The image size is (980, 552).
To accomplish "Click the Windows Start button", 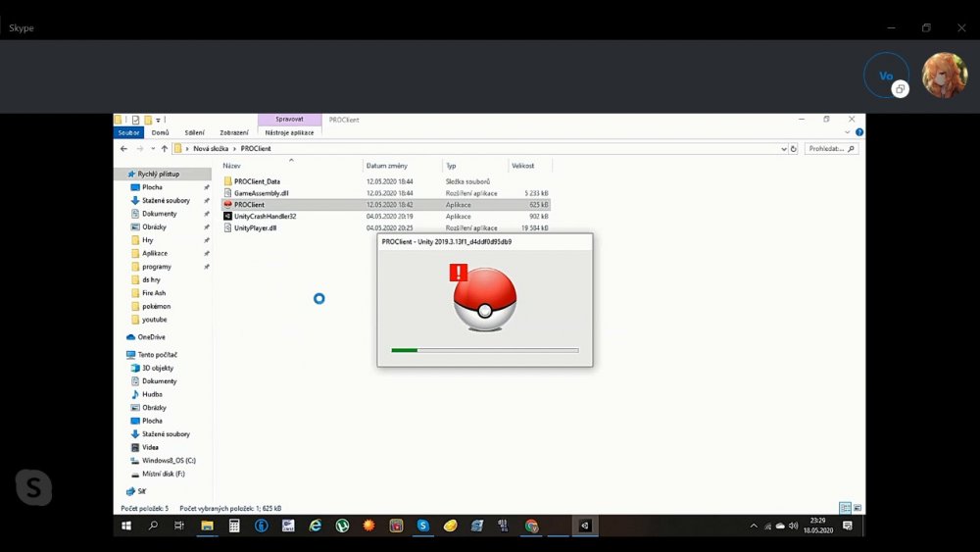I will coord(126,526).
